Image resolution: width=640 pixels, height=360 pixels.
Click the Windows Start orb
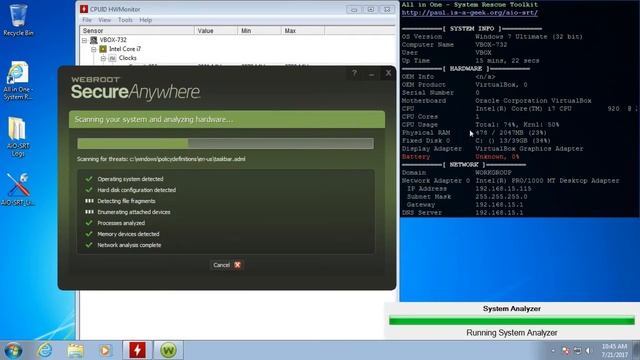tap(13, 350)
